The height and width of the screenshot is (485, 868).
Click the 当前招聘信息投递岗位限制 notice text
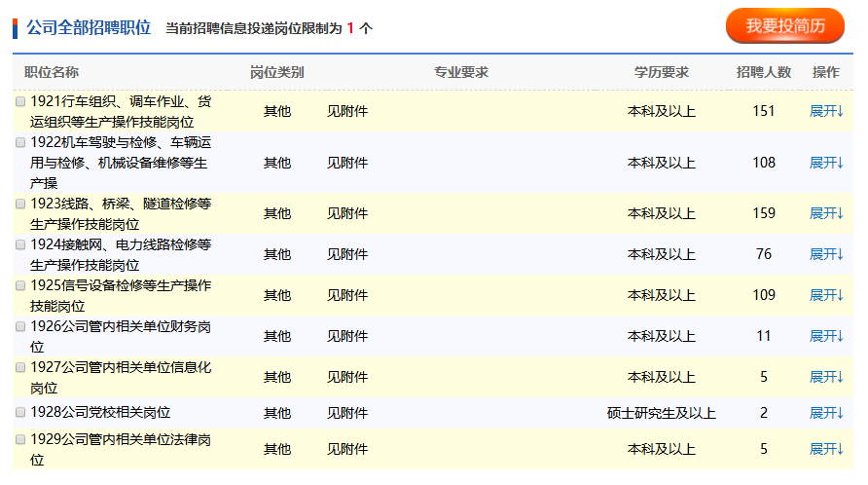click(x=269, y=28)
